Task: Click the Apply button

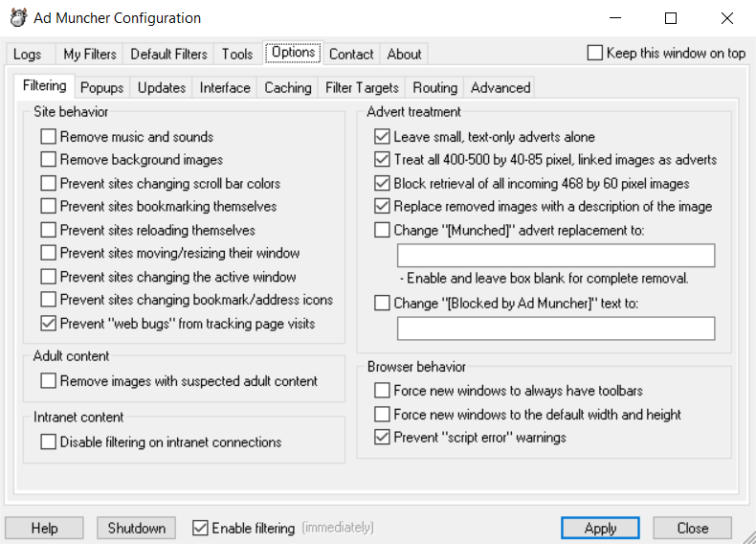Action: tap(600, 528)
